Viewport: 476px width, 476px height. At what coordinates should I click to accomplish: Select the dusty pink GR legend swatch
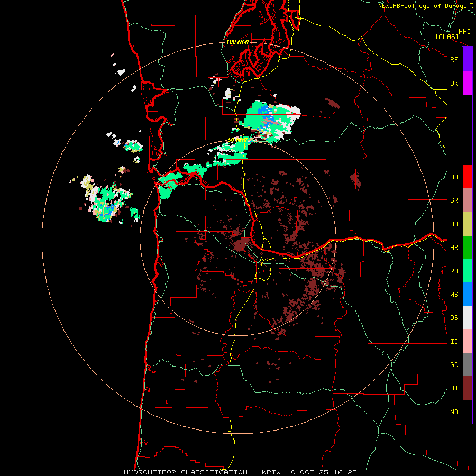pyautogui.click(x=467, y=200)
